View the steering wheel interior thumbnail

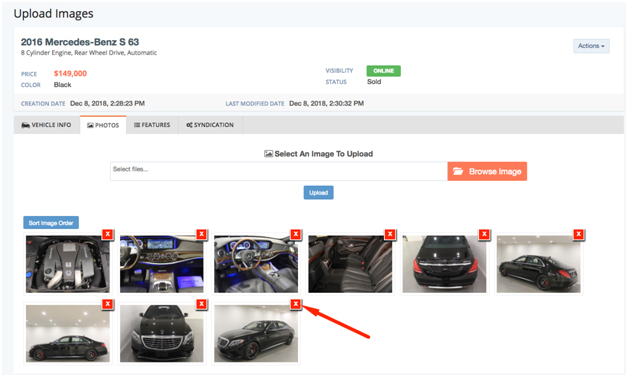[256, 264]
